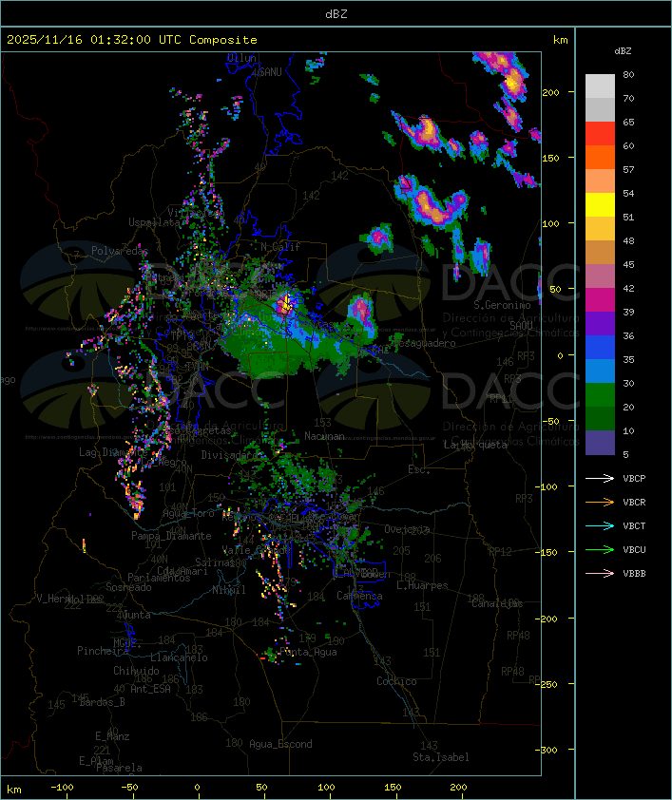The height and width of the screenshot is (800, 672).
Task: Click the km label at top right
Action: click(x=560, y=40)
